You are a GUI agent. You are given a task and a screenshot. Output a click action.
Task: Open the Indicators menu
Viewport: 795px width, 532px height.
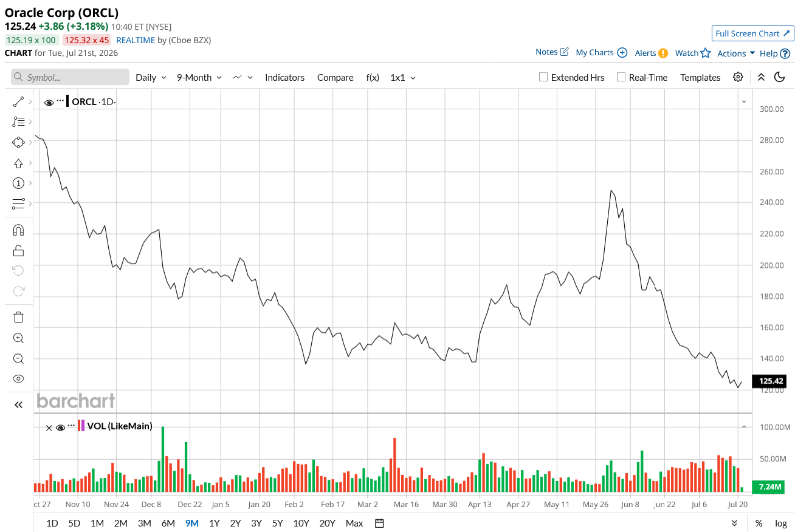coord(284,77)
